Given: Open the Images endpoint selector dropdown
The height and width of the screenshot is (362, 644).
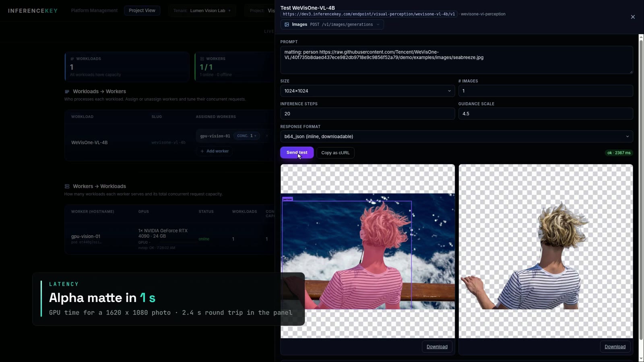Looking at the screenshot, I should pyautogui.click(x=332, y=25).
